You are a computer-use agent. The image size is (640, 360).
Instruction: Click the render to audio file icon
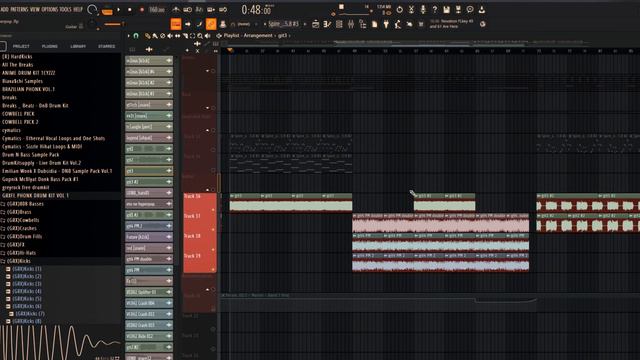pyautogui.click(x=458, y=9)
